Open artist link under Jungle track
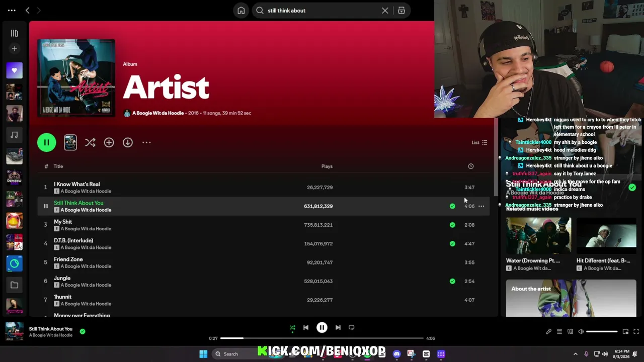 pyautogui.click(x=86, y=285)
